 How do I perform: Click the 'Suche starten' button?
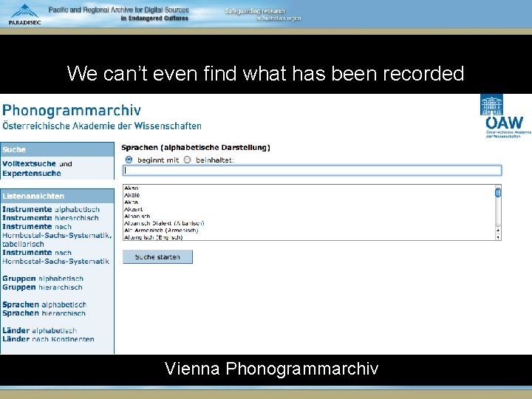[x=157, y=257]
